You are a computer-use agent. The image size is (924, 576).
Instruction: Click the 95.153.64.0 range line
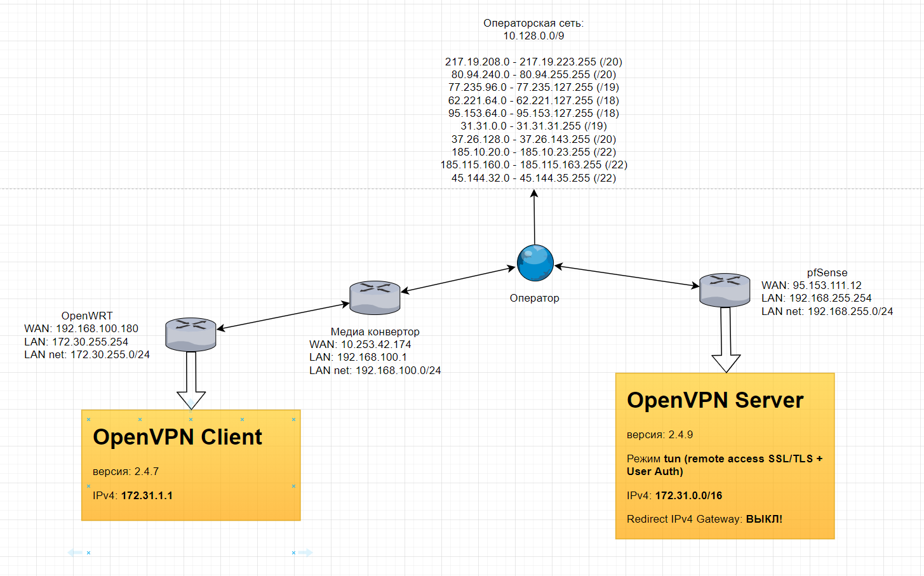(533, 113)
